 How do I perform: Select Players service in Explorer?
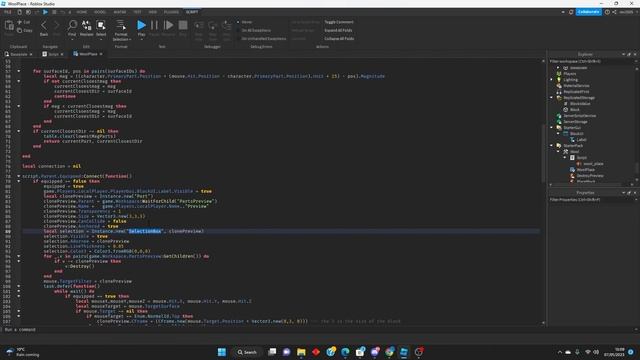pyautogui.click(x=569, y=74)
